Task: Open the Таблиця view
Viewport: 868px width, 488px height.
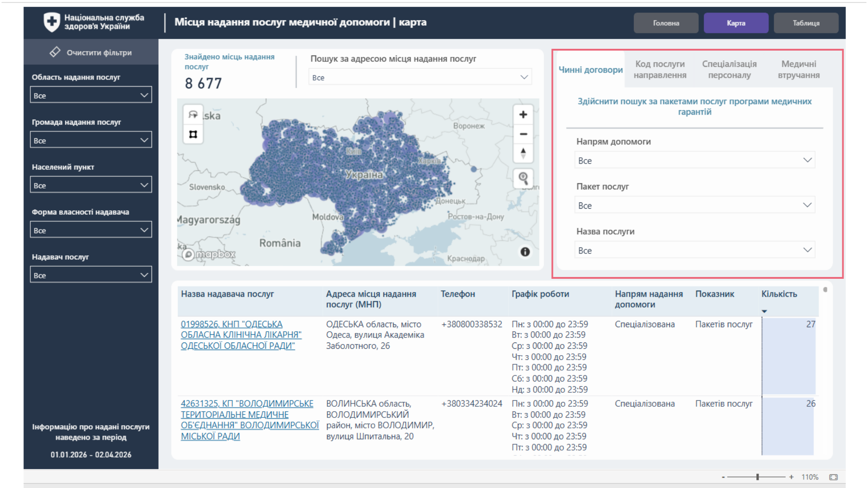Action: pos(806,23)
